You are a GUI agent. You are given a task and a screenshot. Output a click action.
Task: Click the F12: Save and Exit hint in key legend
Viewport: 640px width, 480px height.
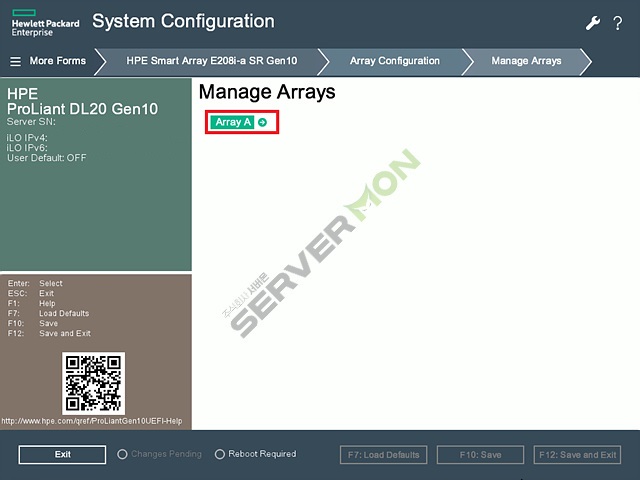click(x=49, y=333)
